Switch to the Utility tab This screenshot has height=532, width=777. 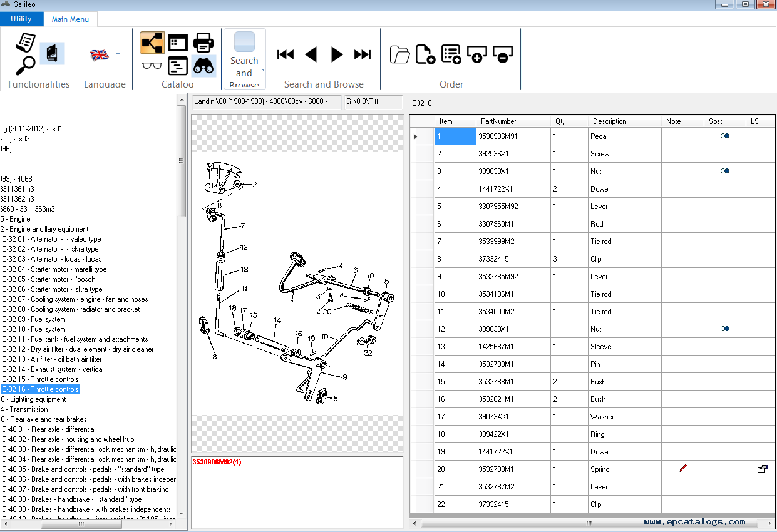click(21, 19)
